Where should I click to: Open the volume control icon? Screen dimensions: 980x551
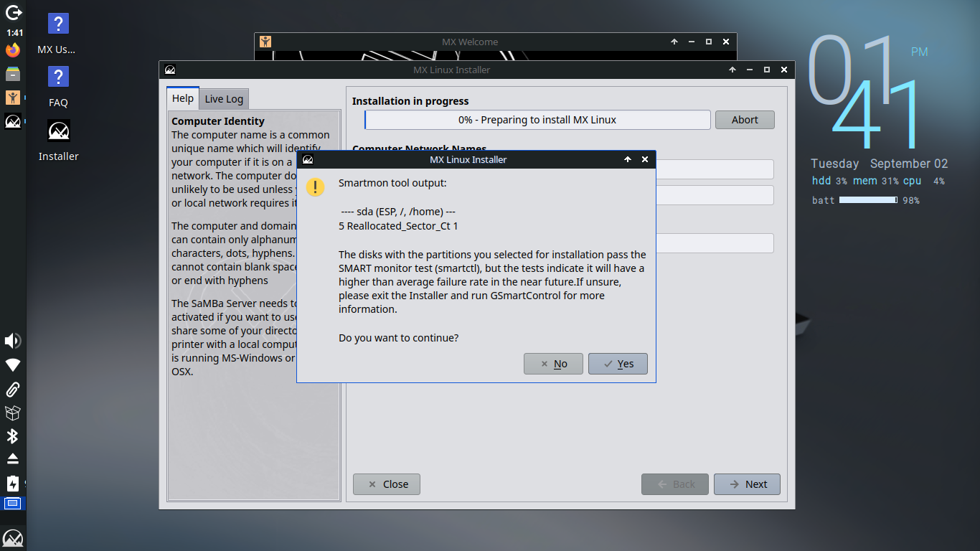click(x=13, y=341)
